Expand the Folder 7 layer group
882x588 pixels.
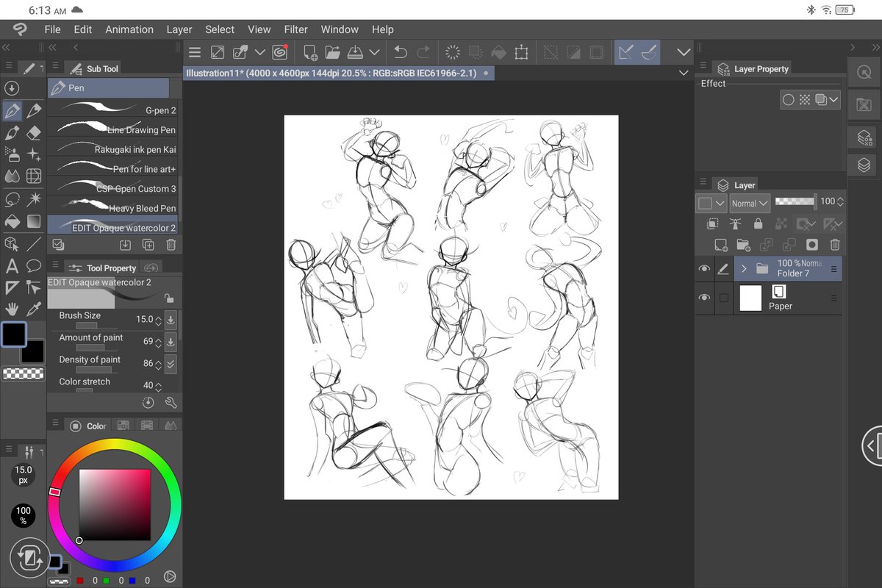click(x=744, y=268)
